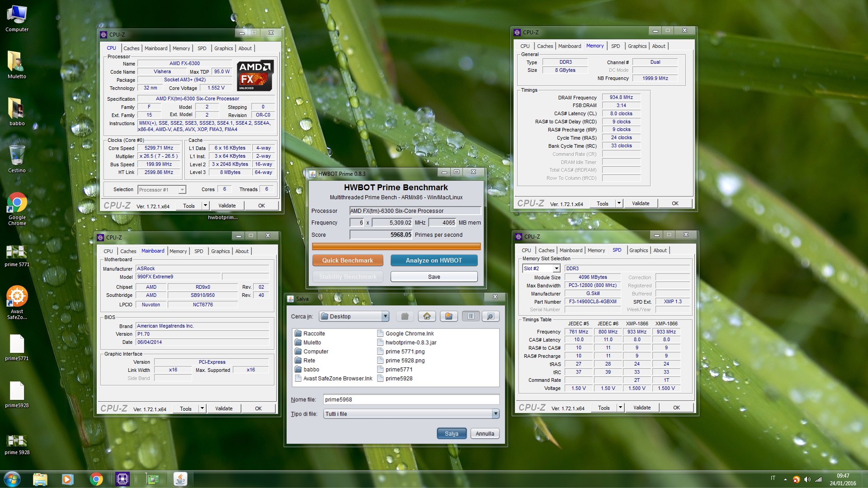Screen dimensions: 868x488
Task: Open prime 5771 image on desktop
Action: click(x=17, y=256)
